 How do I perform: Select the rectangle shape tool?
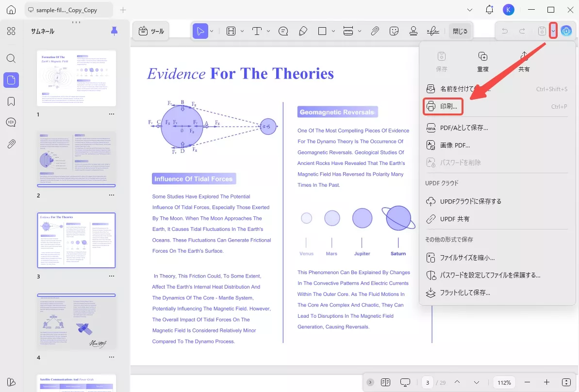point(322,31)
